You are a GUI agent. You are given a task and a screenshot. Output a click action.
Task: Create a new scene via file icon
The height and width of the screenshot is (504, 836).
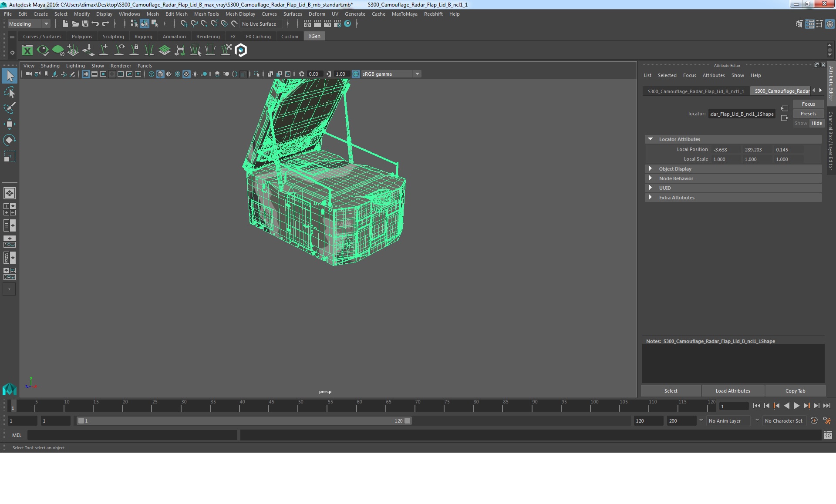[65, 24]
